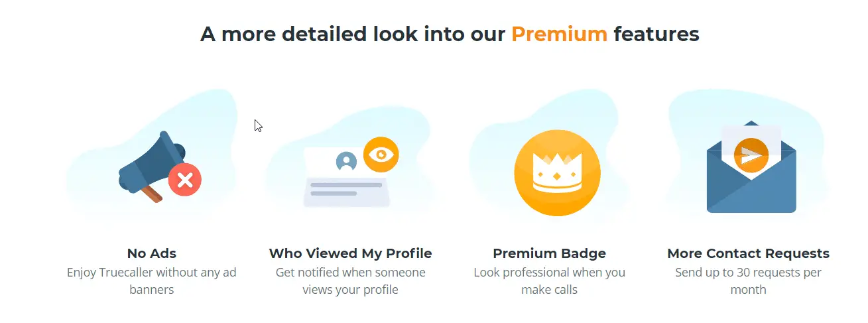Click the gold crown Premium Badge icon

pos(557,172)
